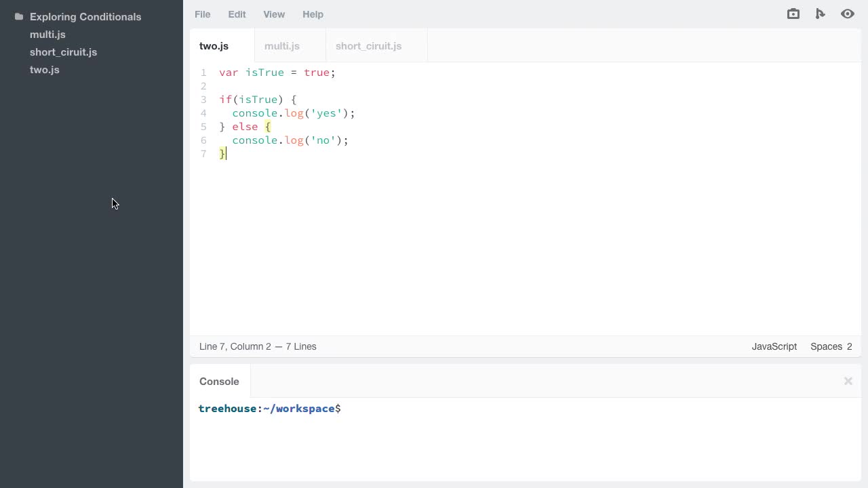Open the View menu
This screenshot has width=868, height=488.
[x=274, y=14]
